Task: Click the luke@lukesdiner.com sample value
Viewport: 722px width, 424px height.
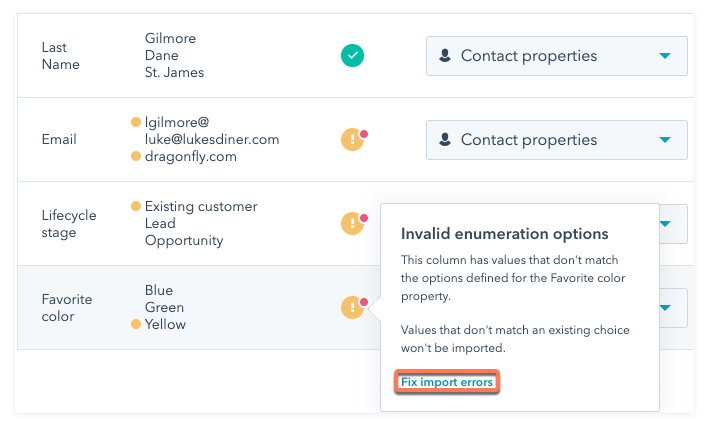Action: pos(212,139)
